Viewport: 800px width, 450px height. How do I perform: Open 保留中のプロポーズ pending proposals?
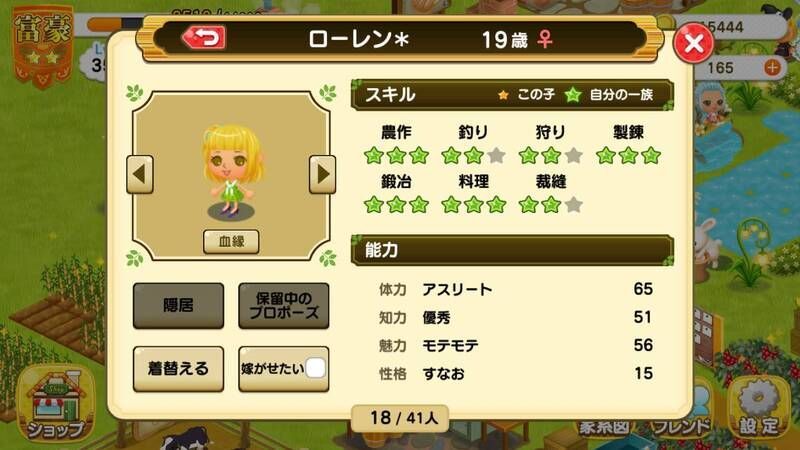coord(284,306)
